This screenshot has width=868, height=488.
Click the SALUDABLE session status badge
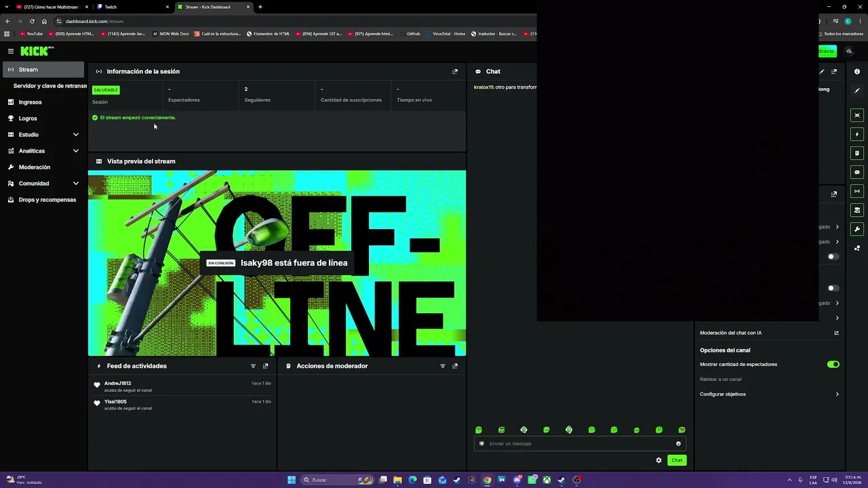106,90
